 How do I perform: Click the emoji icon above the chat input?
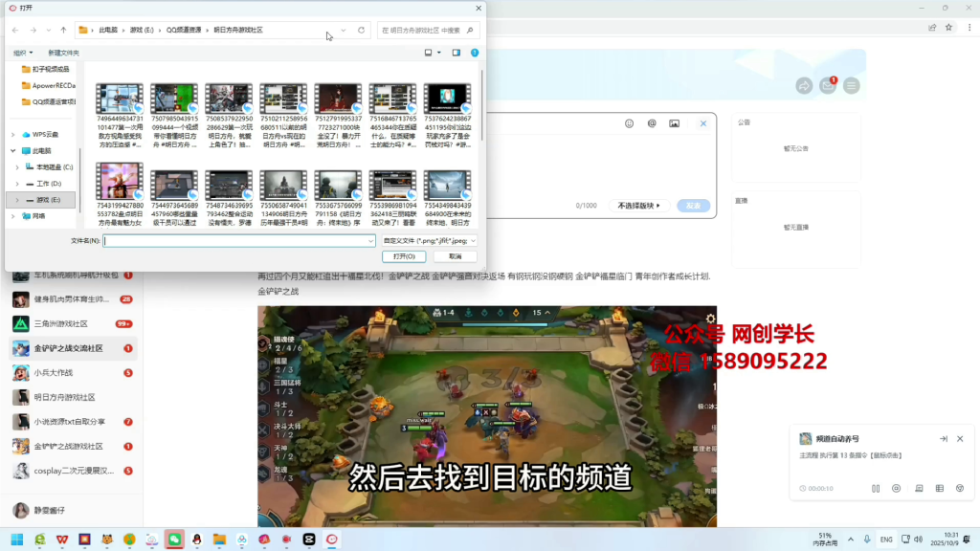[629, 123]
